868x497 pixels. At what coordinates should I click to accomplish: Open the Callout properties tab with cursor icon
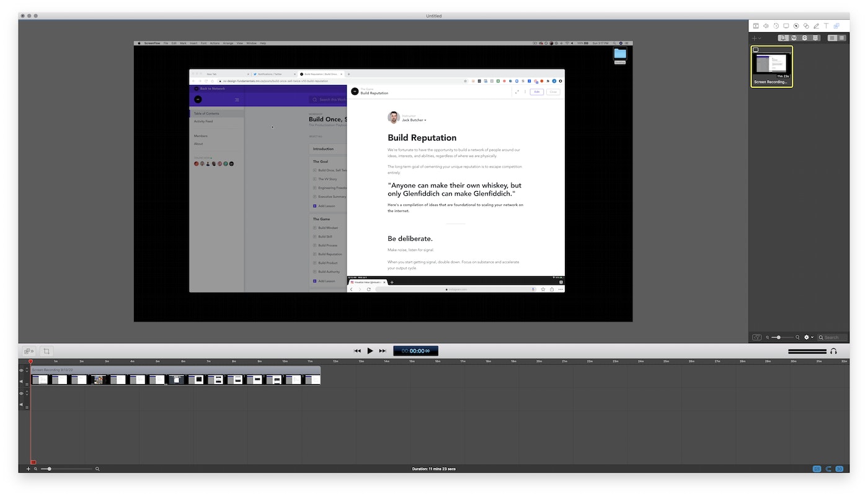click(x=796, y=26)
